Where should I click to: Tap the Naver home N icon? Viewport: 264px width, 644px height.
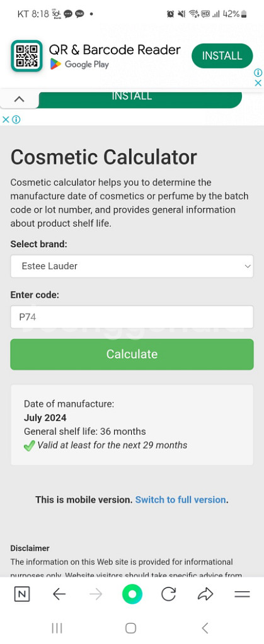pyautogui.click(x=22, y=594)
